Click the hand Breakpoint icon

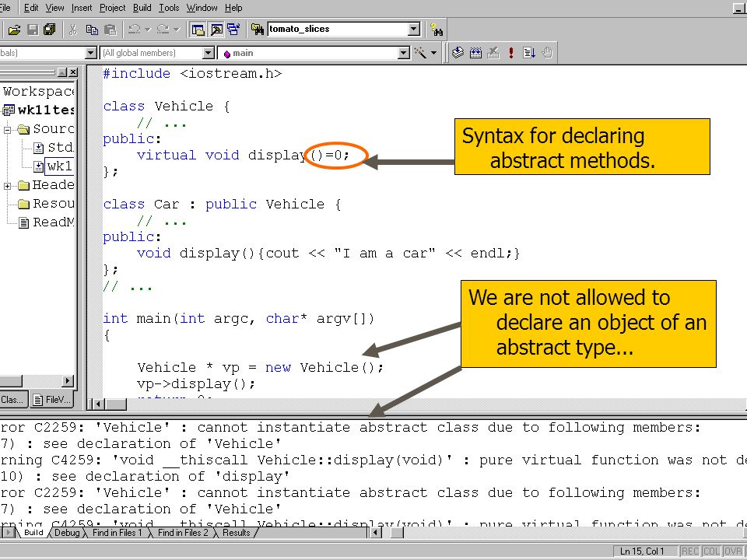(x=547, y=52)
